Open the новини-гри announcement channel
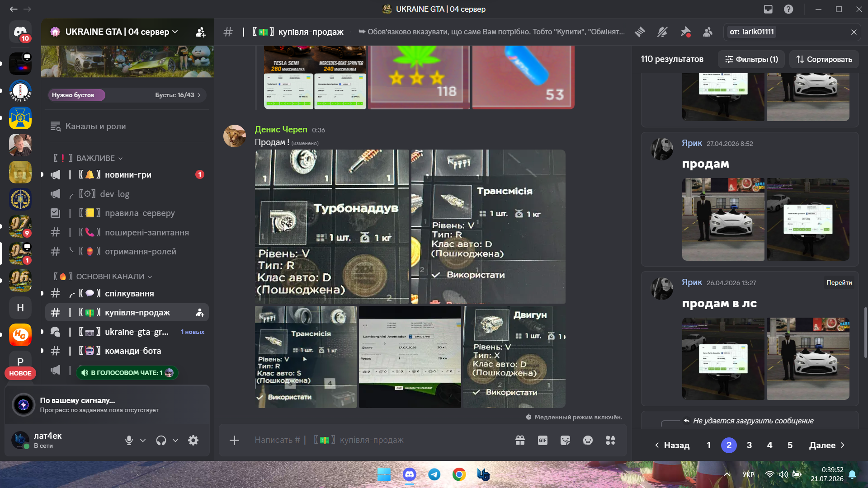Viewport: 868px width, 488px height. (x=127, y=175)
